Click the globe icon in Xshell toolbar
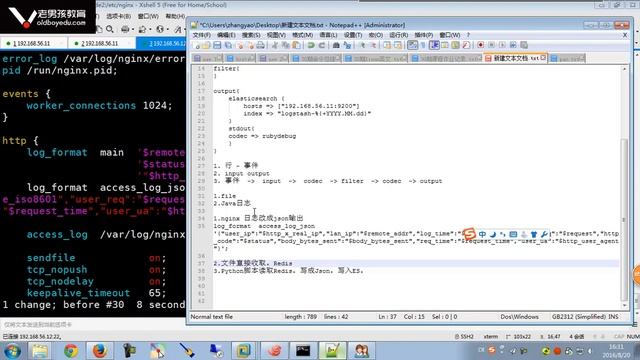Screen dimensions: 640x360 tap(160, 29)
